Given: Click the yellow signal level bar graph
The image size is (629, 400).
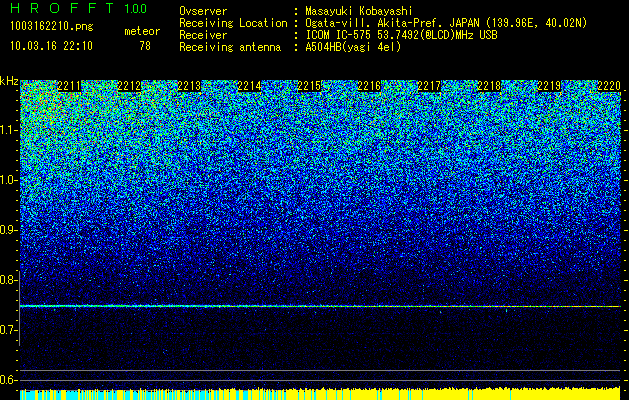Looking at the screenshot, I should pyautogui.click(x=320, y=394).
